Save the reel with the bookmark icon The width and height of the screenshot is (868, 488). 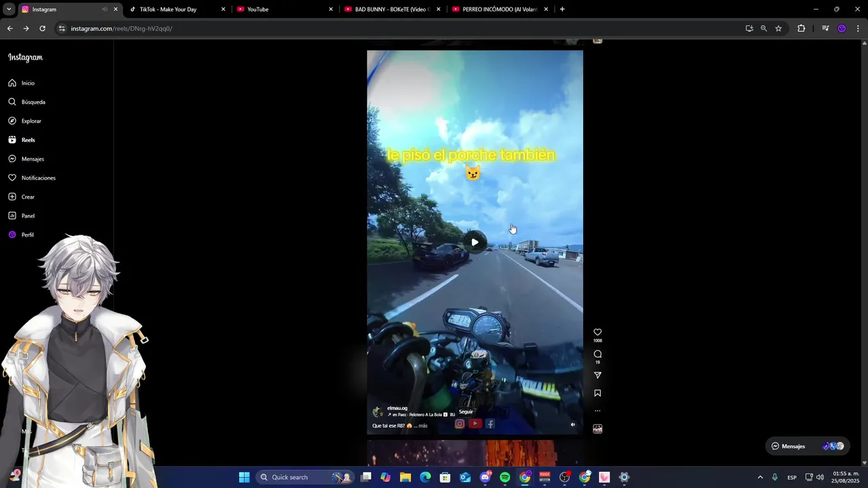(x=597, y=393)
